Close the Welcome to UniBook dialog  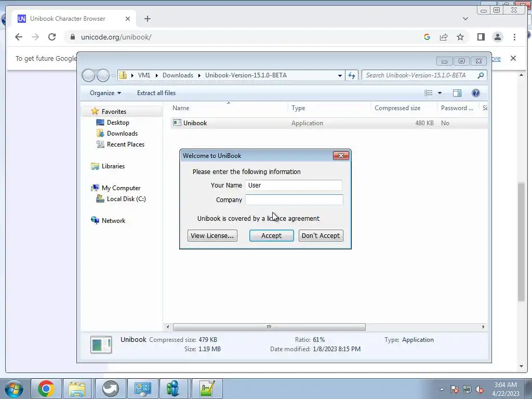click(x=341, y=155)
